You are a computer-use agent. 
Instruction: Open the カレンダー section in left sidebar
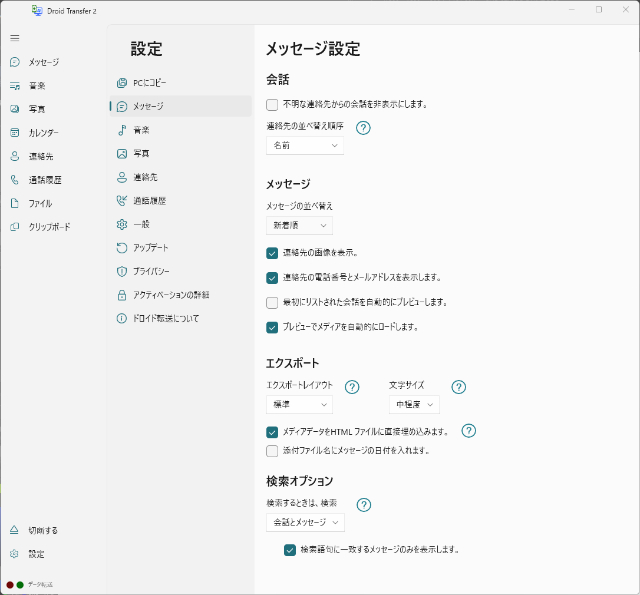[43, 133]
